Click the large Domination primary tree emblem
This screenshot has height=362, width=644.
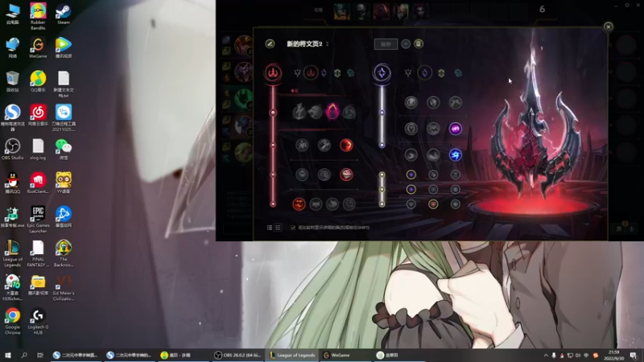[x=273, y=73]
